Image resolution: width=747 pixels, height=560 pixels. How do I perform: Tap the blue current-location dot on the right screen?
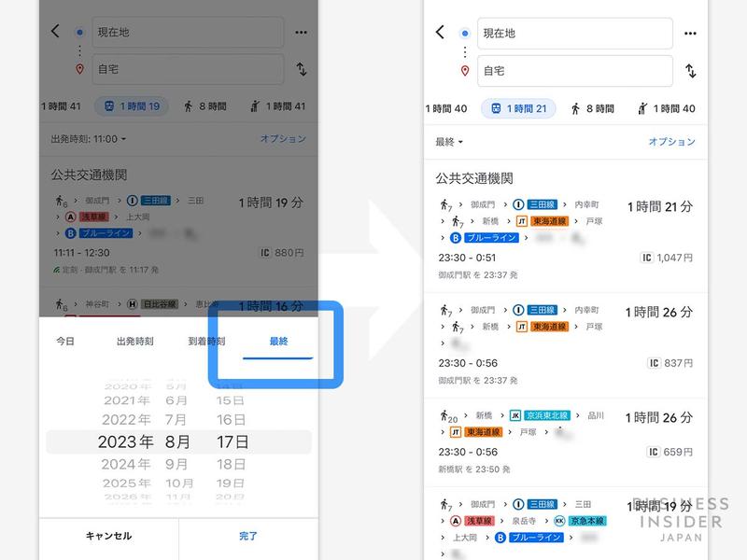(x=464, y=34)
